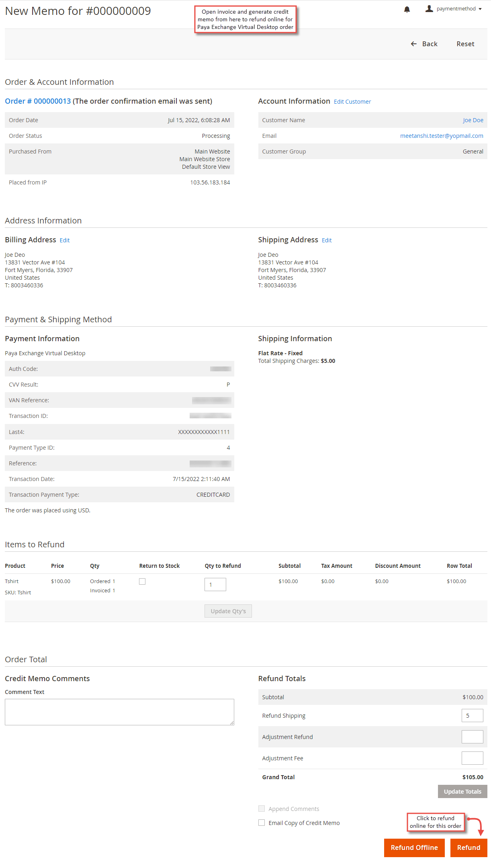Click the Refund Offline button

coord(414,848)
